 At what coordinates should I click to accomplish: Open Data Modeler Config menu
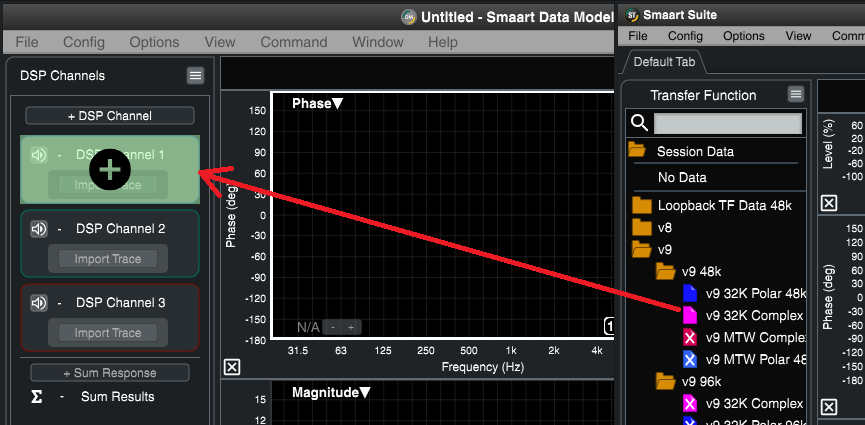84,42
